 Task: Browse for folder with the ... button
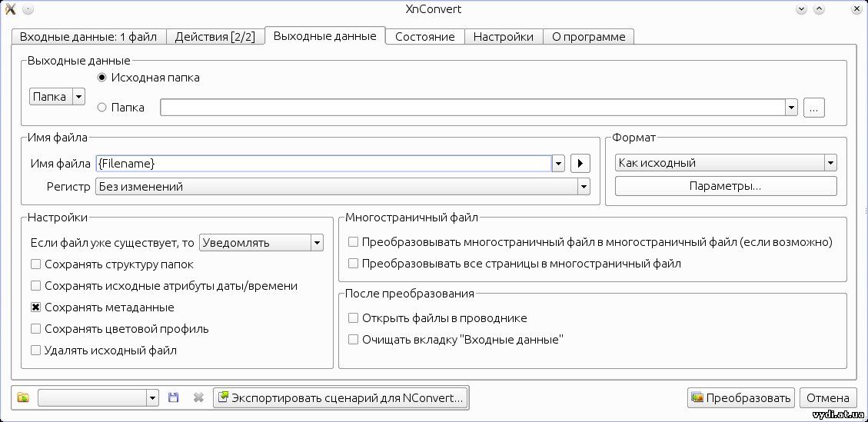point(813,108)
